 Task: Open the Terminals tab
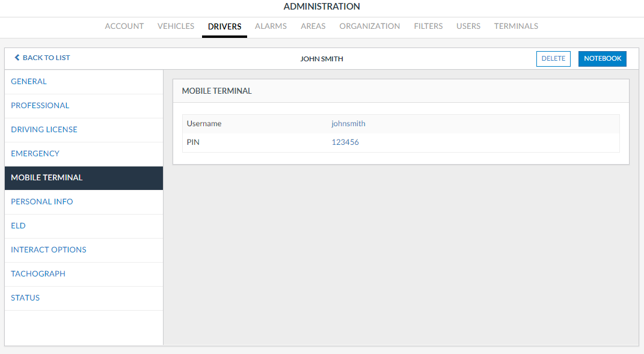[x=516, y=26]
